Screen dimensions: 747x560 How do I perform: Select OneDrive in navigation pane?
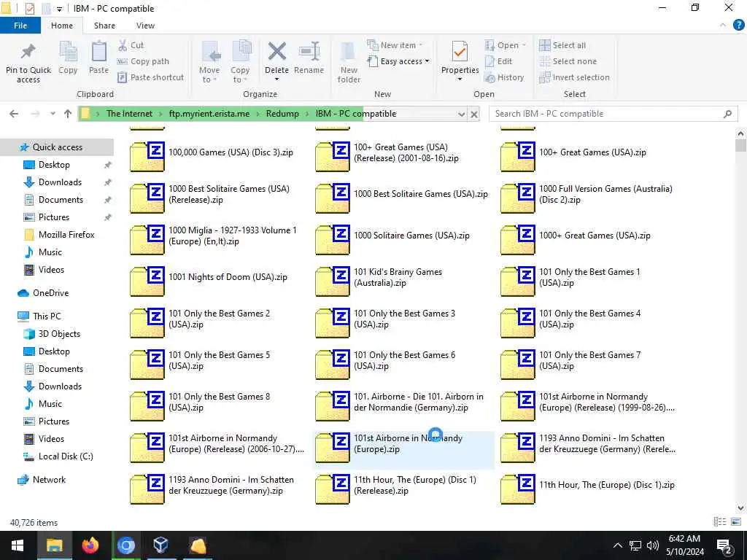(x=50, y=293)
